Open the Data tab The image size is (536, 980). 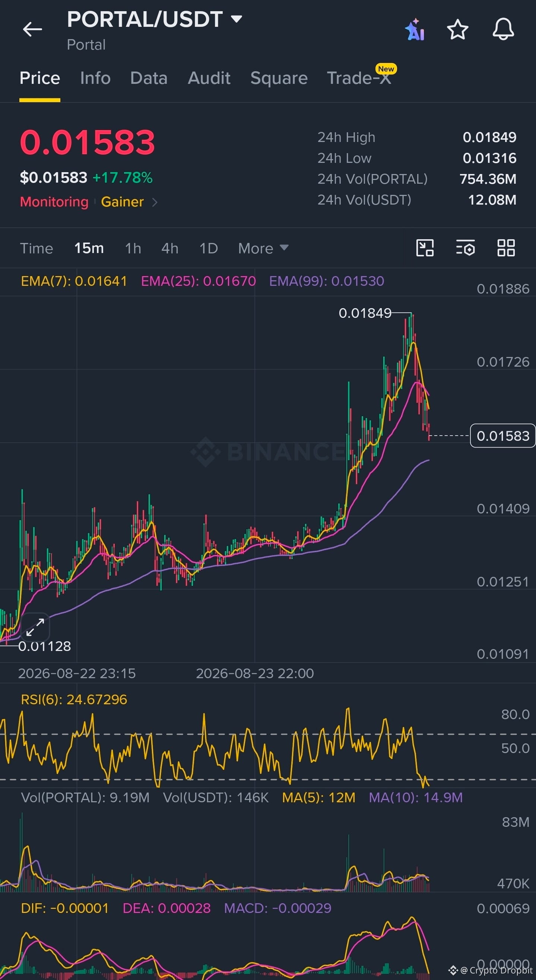coord(149,78)
